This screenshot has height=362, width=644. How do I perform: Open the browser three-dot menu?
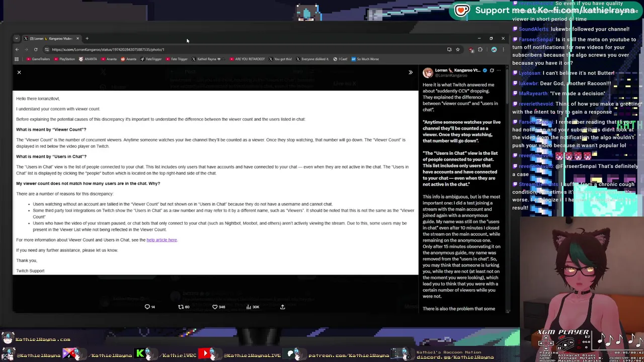[x=503, y=49]
